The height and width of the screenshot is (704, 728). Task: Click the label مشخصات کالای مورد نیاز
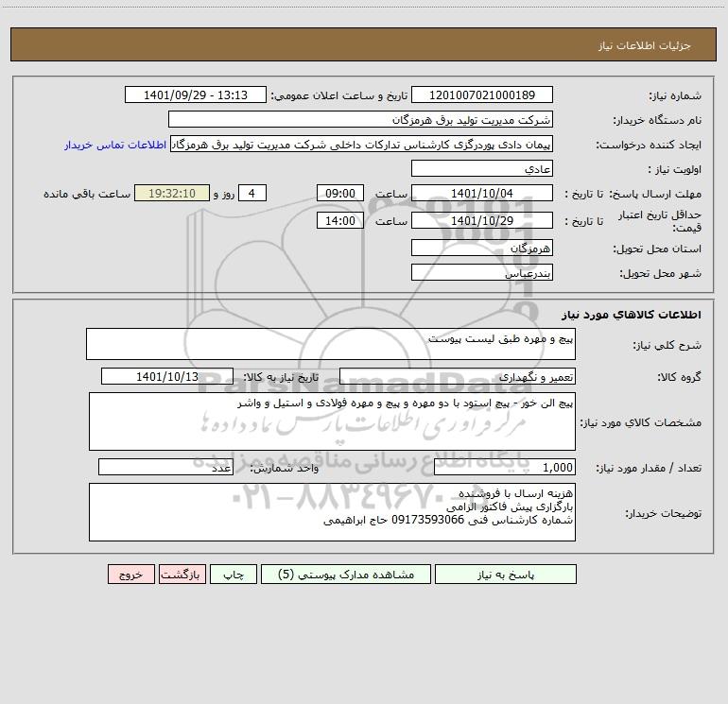tap(640, 422)
